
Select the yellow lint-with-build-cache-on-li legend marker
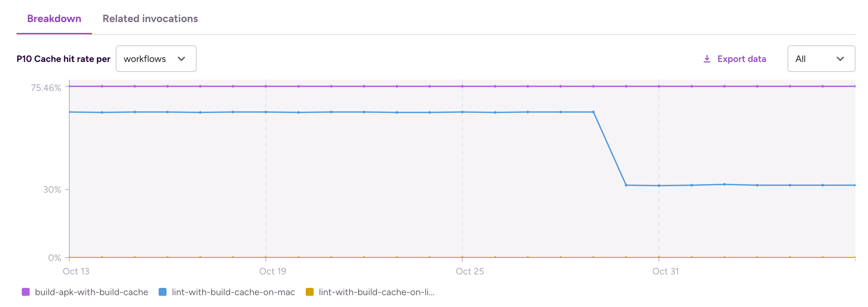(310, 292)
